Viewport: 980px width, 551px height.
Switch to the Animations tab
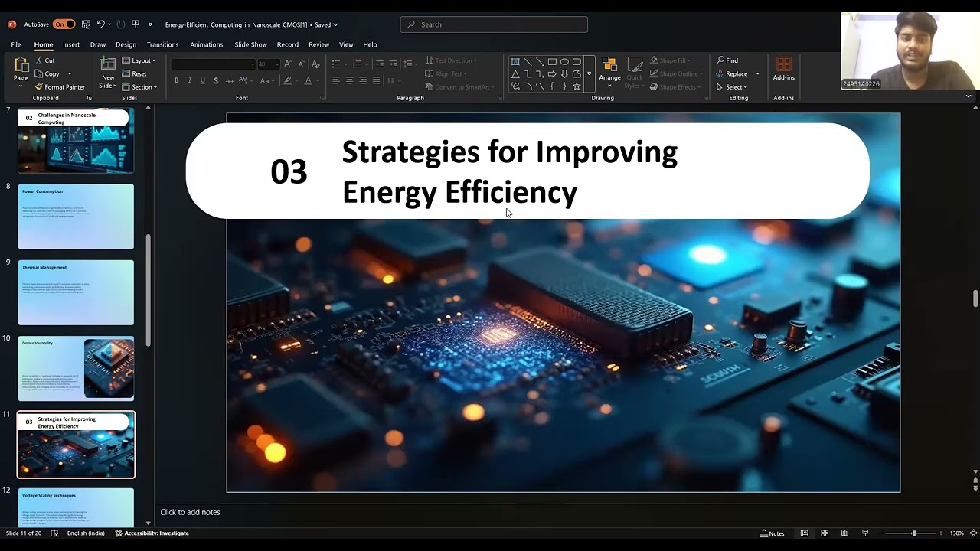(x=206, y=44)
